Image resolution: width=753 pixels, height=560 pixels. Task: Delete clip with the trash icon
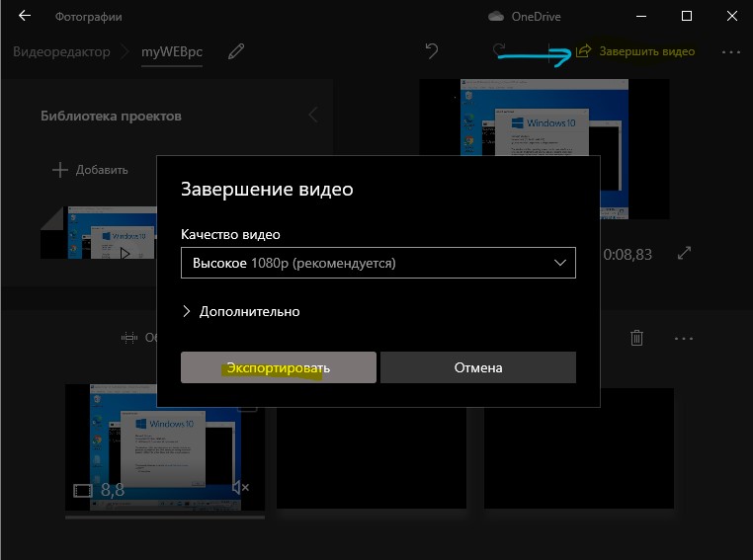636,338
